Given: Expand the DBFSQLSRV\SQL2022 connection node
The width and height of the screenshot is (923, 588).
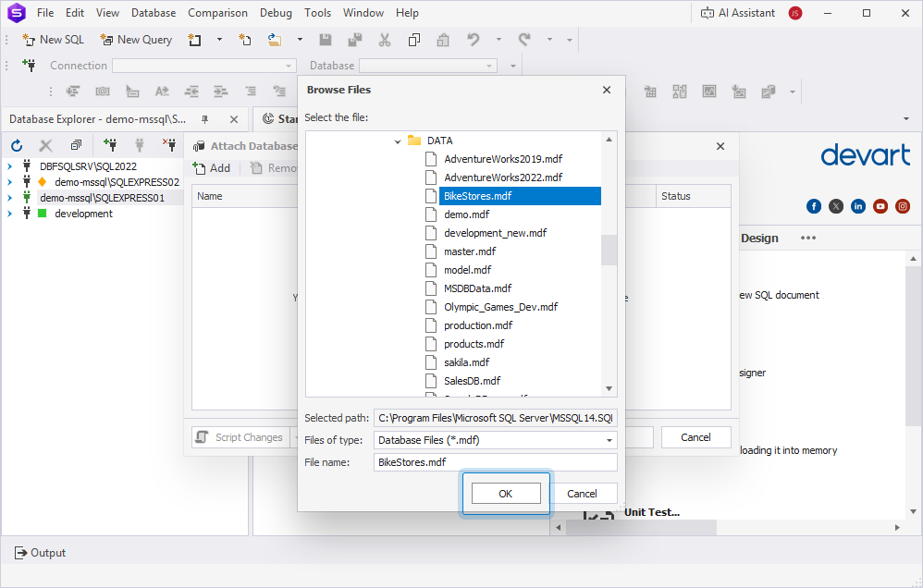Looking at the screenshot, I should pyautogui.click(x=9, y=166).
